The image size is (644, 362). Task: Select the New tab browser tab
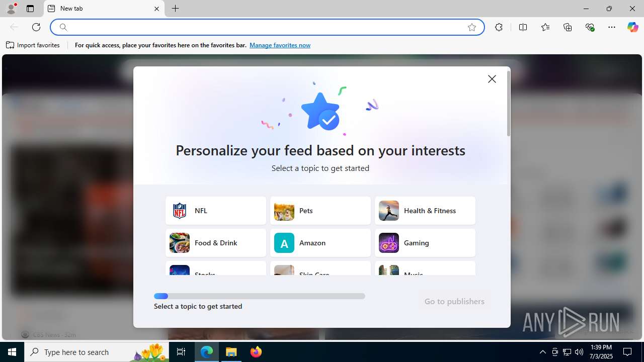[x=104, y=9]
